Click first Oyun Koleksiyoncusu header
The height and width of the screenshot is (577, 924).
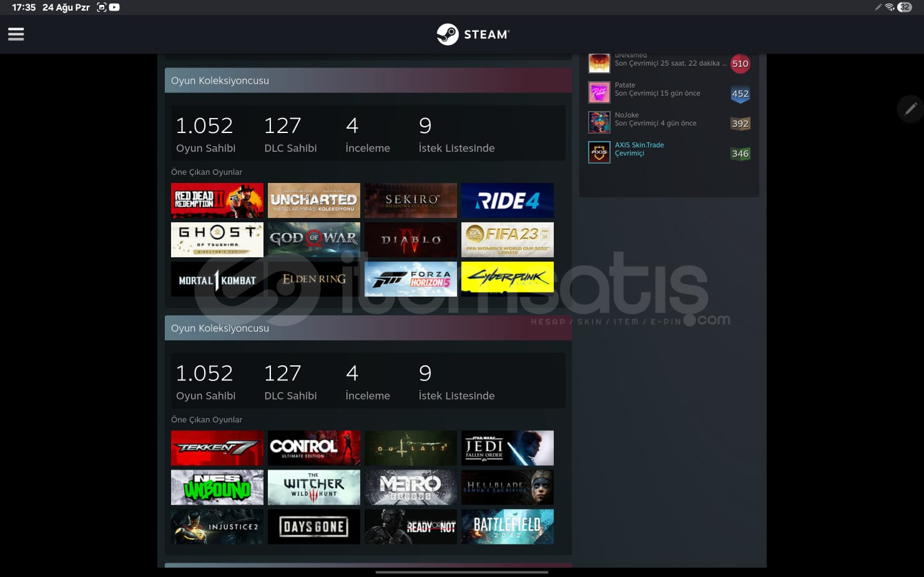(368, 81)
